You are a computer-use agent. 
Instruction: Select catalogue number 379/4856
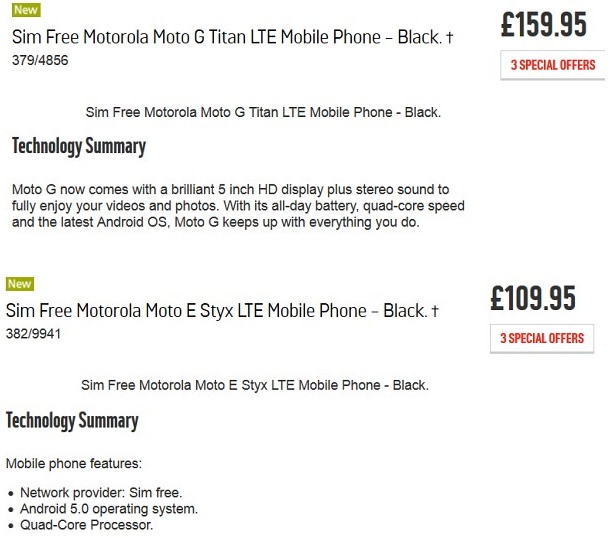coord(40,61)
